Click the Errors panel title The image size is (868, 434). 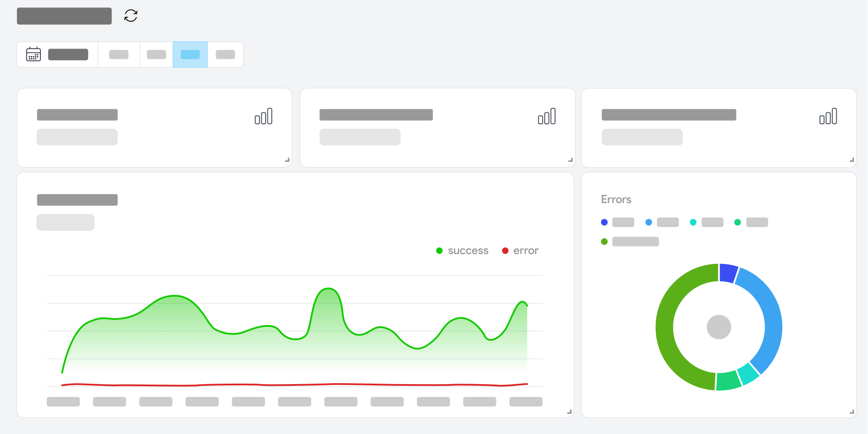(x=616, y=199)
